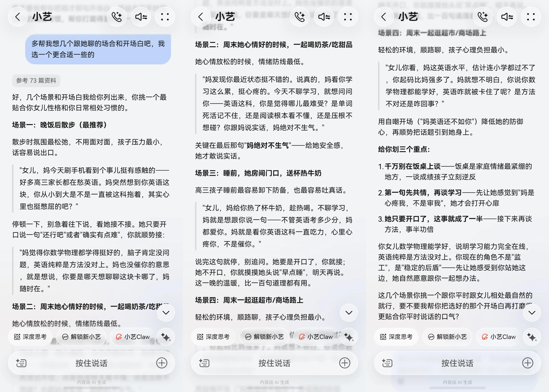Tap bold text 妈绝对不生气
This screenshot has width=549, height=392.
pyautogui.click(x=267, y=145)
